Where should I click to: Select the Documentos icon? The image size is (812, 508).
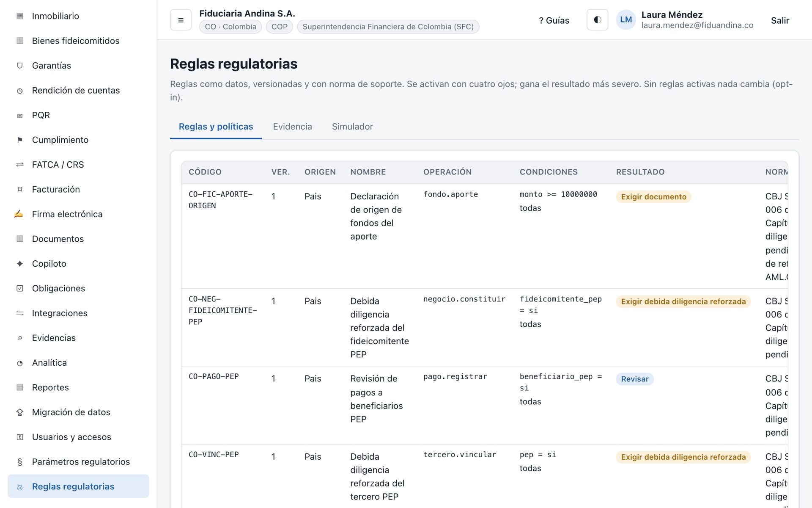click(x=20, y=239)
